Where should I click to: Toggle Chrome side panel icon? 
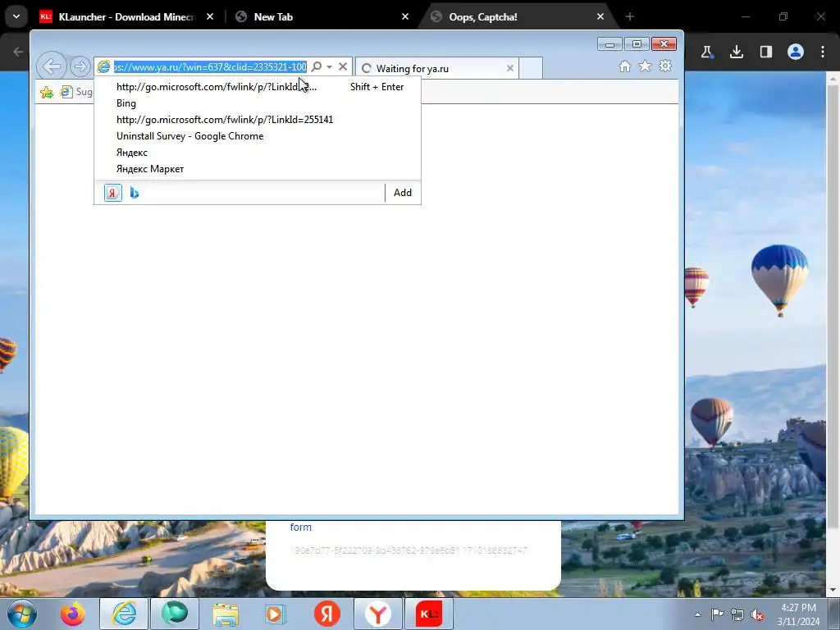tap(765, 52)
